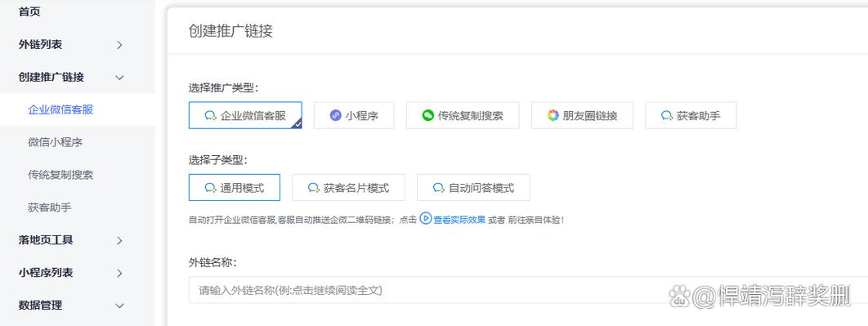Click the chat icon on 自动问答模式
Image resolution: width=868 pixels, height=326 pixels.
(439, 188)
